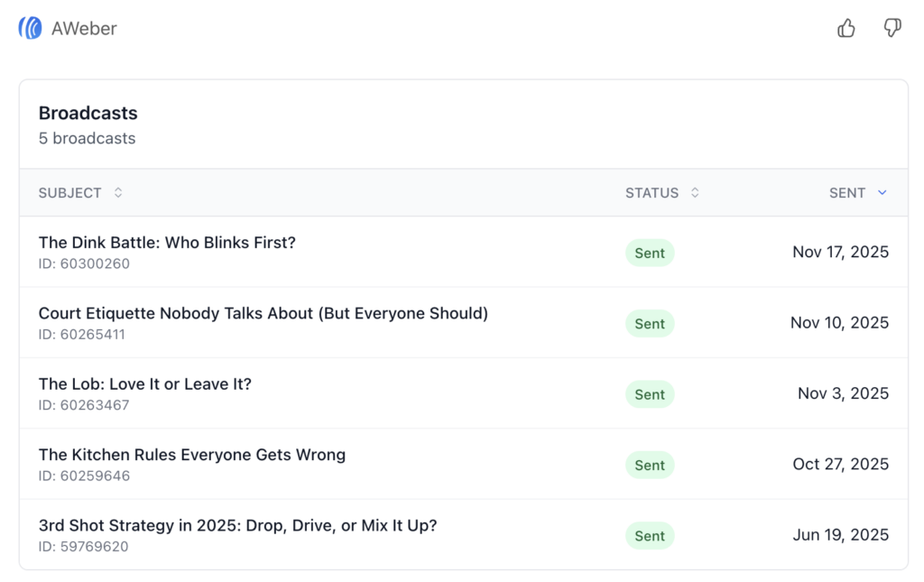Click the 5 broadcasts count text

(x=87, y=138)
